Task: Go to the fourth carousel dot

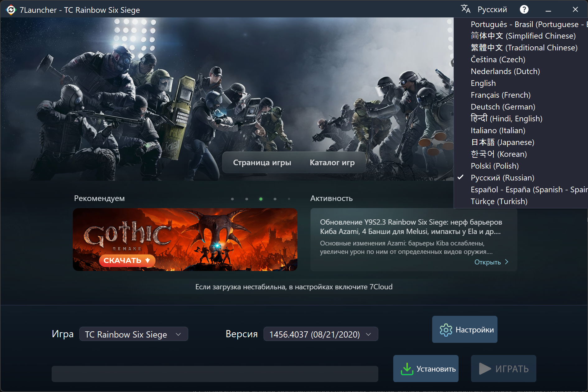Action: [x=275, y=199]
